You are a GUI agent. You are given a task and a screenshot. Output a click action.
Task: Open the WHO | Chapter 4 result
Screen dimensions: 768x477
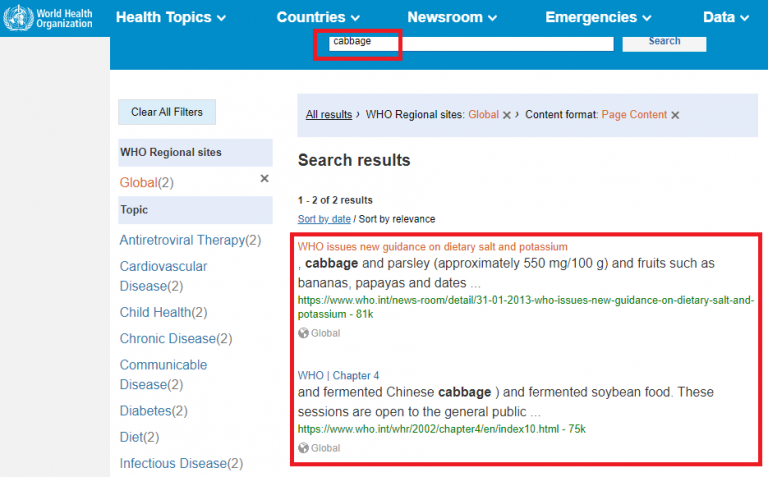pyautogui.click(x=338, y=376)
